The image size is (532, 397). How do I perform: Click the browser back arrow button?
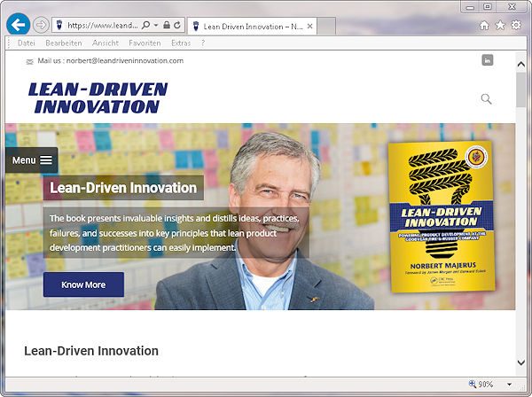pos(18,25)
